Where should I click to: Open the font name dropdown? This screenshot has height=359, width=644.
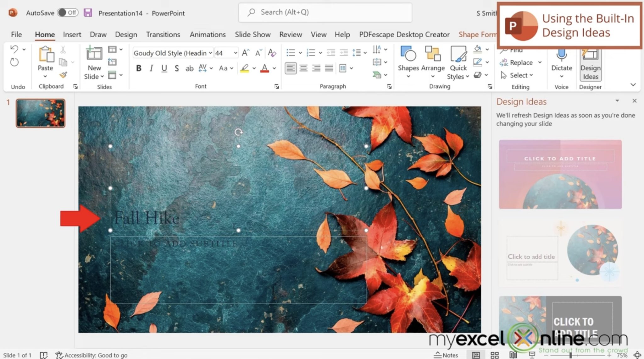(x=210, y=53)
